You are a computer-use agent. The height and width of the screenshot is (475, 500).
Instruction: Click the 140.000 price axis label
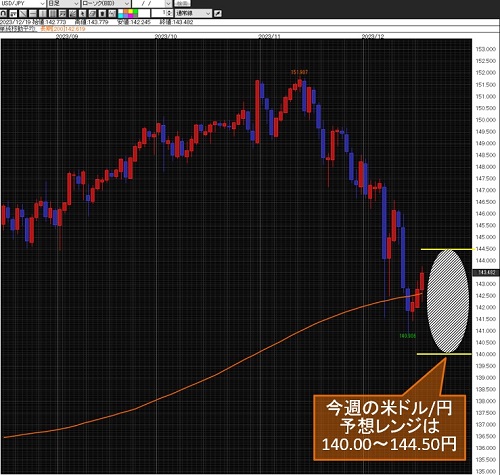486,354
